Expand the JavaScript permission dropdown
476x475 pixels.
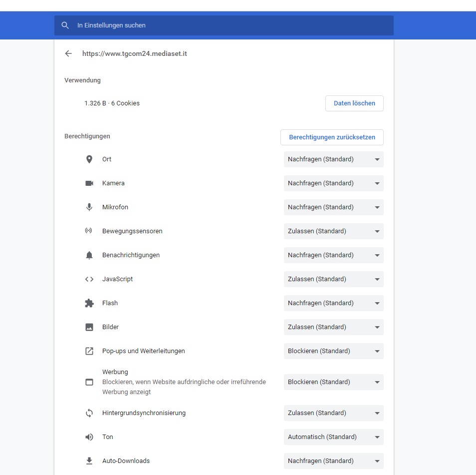333,279
